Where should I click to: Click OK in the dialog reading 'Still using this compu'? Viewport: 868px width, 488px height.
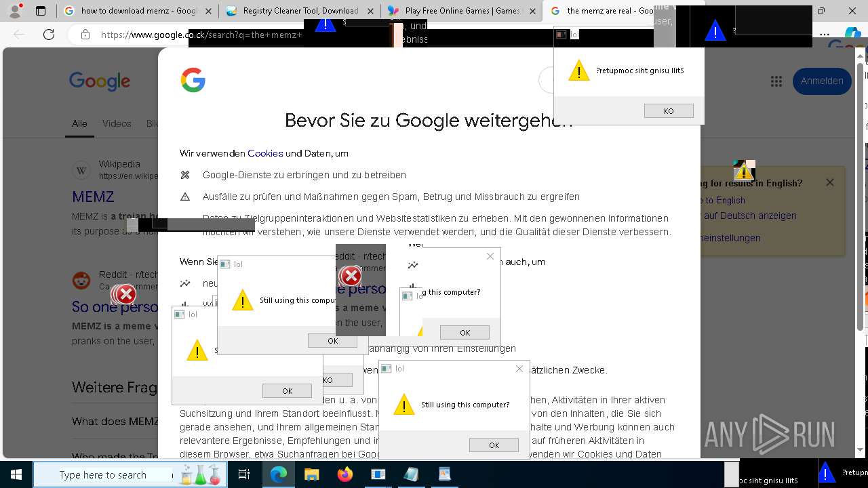pyautogui.click(x=332, y=341)
